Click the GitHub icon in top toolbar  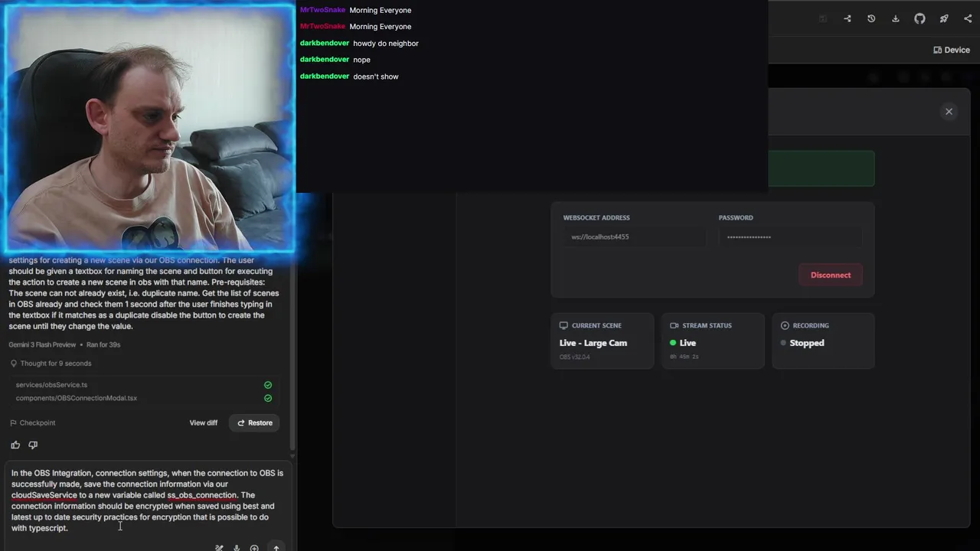[920, 18]
